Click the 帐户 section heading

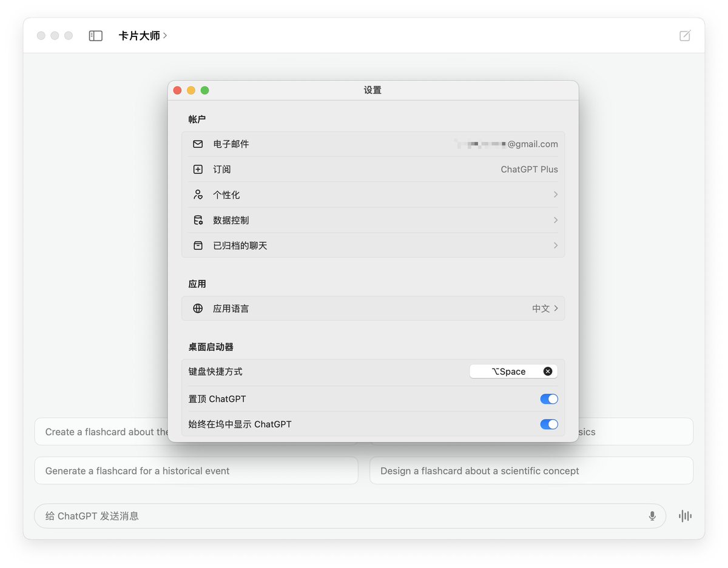coord(197,119)
